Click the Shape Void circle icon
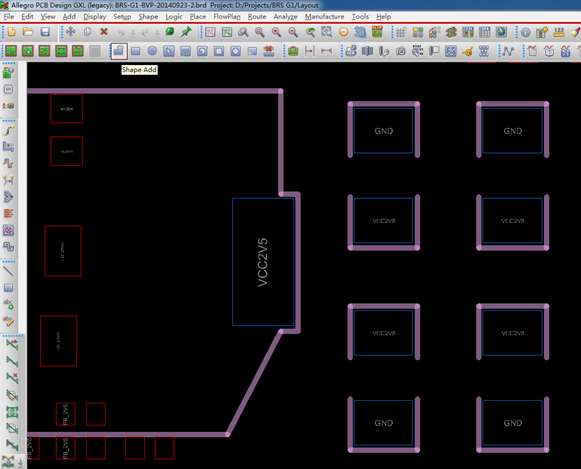 (236, 51)
